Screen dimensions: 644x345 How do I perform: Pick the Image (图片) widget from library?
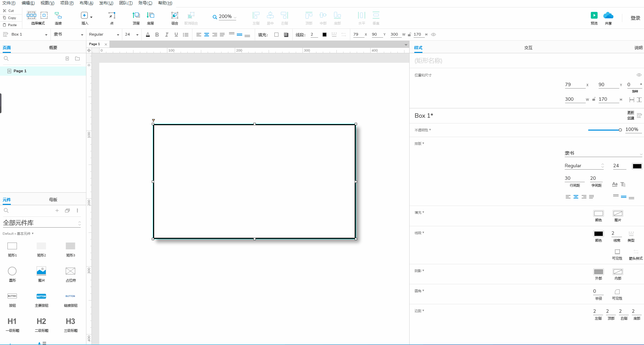pos(41,271)
